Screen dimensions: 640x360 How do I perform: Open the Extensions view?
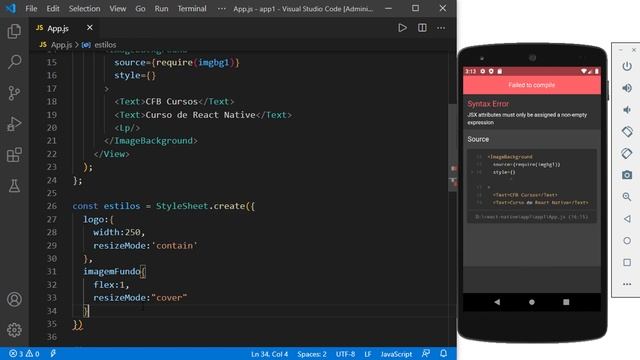coord(14,155)
